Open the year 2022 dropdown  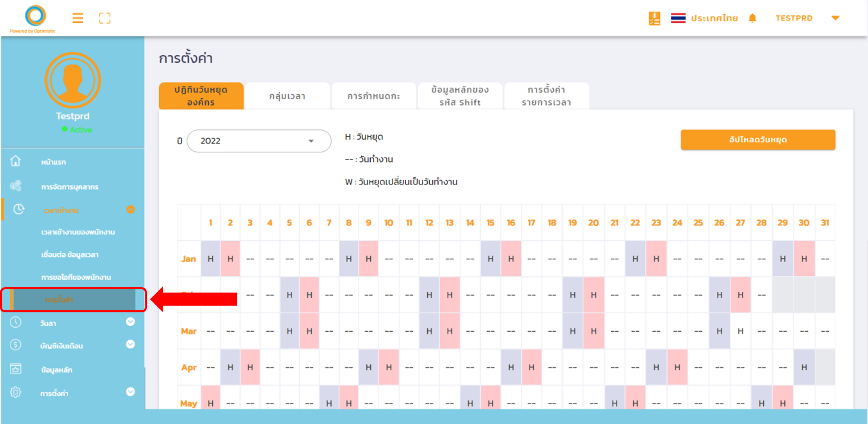(x=259, y=141)
